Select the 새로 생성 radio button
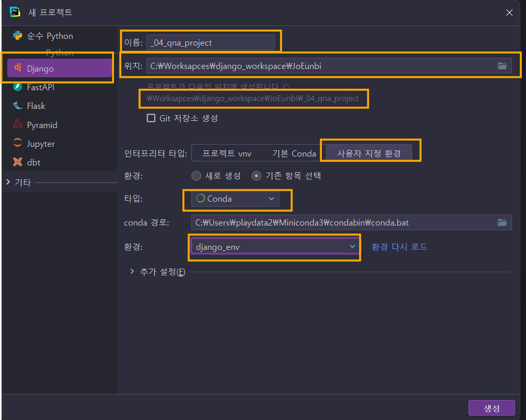The height and width of the screenshot is (420, 526). point(196,176)
